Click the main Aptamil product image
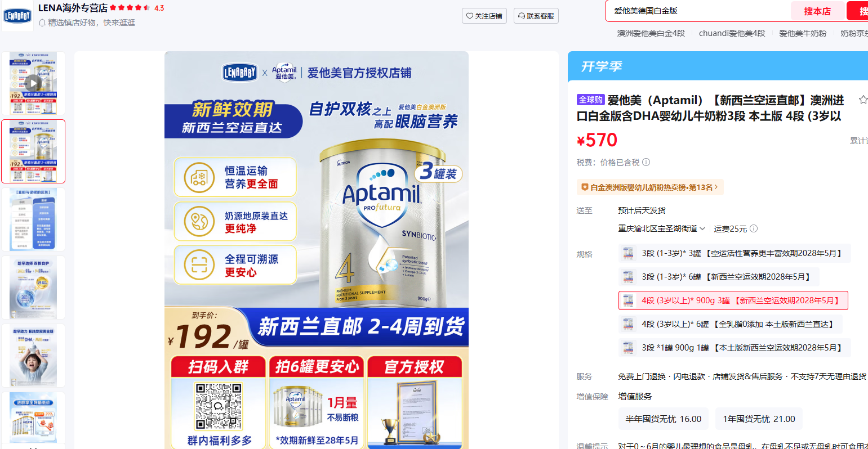Viewport: 868px width, 449px height. pyautogui.click(x=317, y=250)
